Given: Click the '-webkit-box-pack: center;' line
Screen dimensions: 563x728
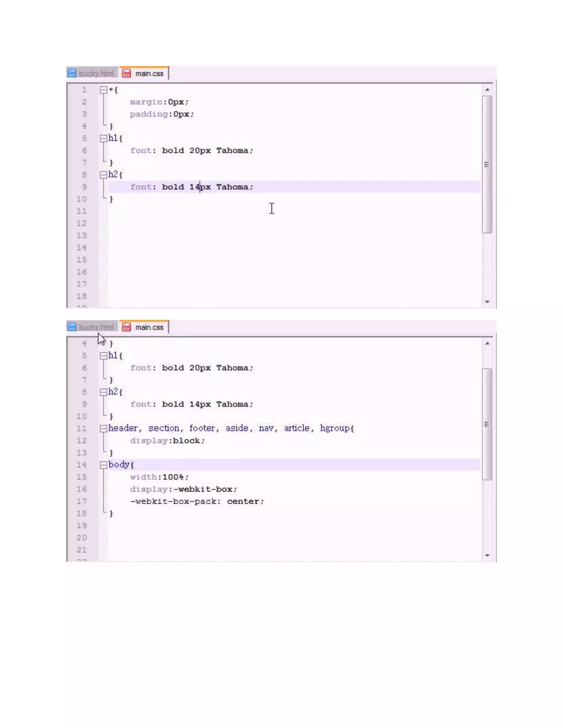Looking at the screenshot, I should [197, 501].
